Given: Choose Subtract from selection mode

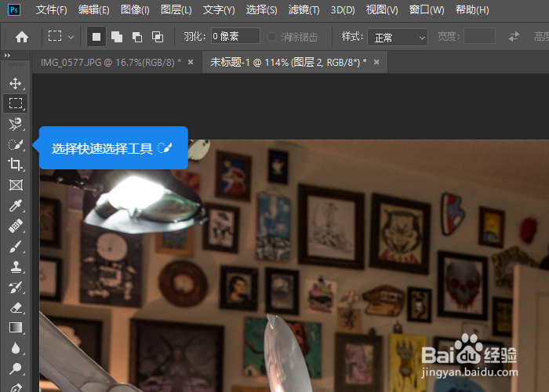Looking at the screenshot, I should coord(137,36).
